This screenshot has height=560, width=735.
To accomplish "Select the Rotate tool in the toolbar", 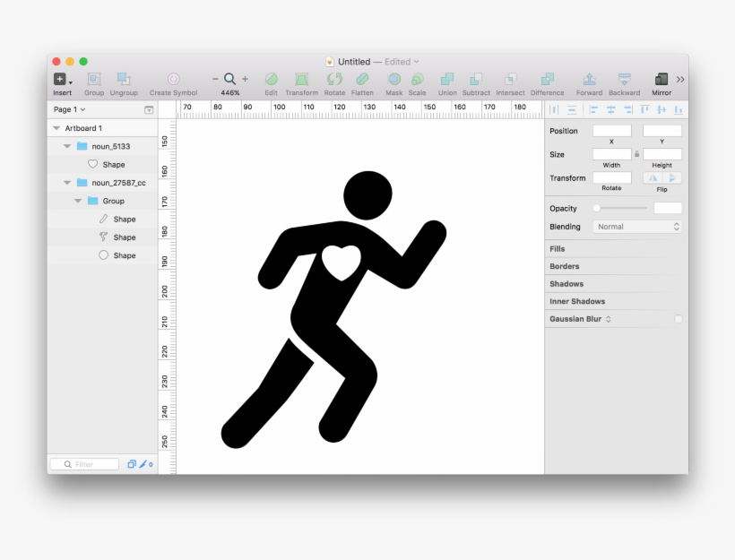I will [x=333, y=79].
